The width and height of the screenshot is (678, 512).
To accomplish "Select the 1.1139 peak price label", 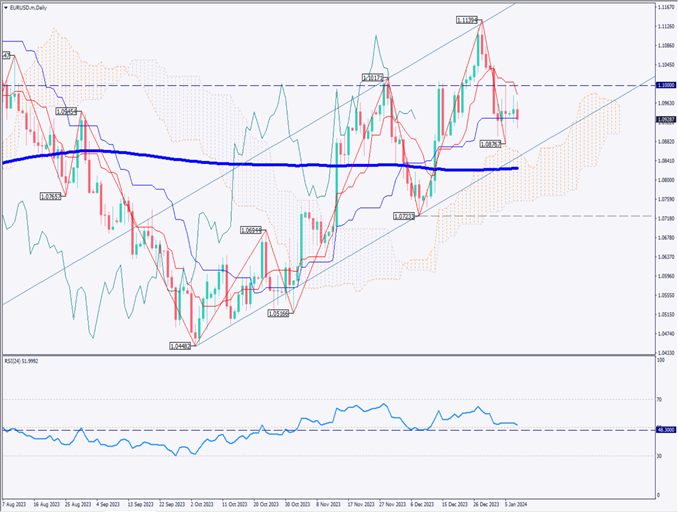I will [466, 19].
